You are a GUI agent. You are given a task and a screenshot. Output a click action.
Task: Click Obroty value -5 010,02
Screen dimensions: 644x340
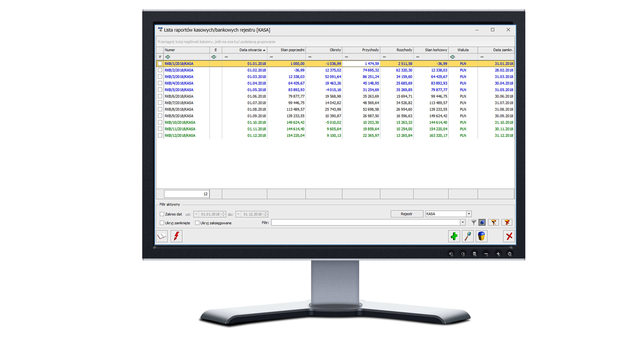pyautogui.click(x=333, y=122)
